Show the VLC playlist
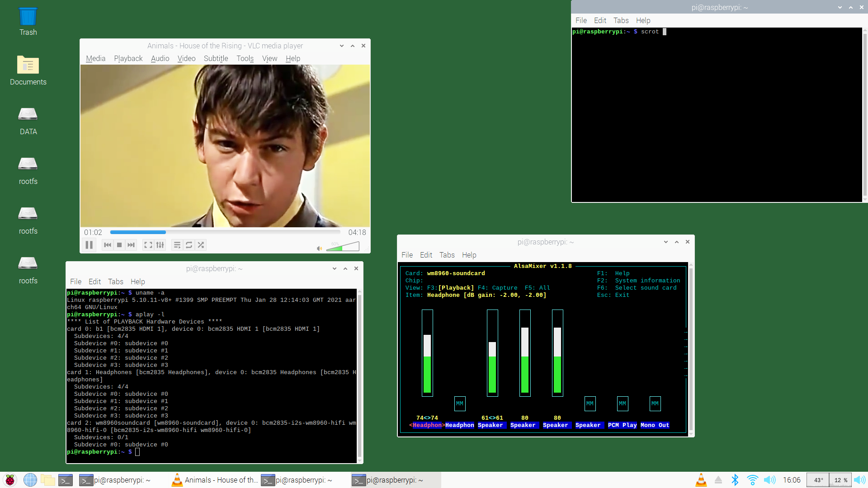The height and width of the screenshot is (488, 868). pos(177,245)
